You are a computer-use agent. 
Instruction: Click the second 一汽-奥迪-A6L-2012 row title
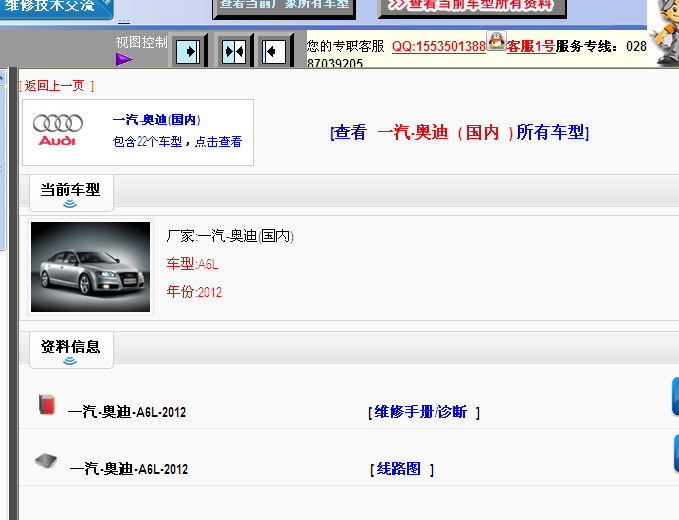129,469
